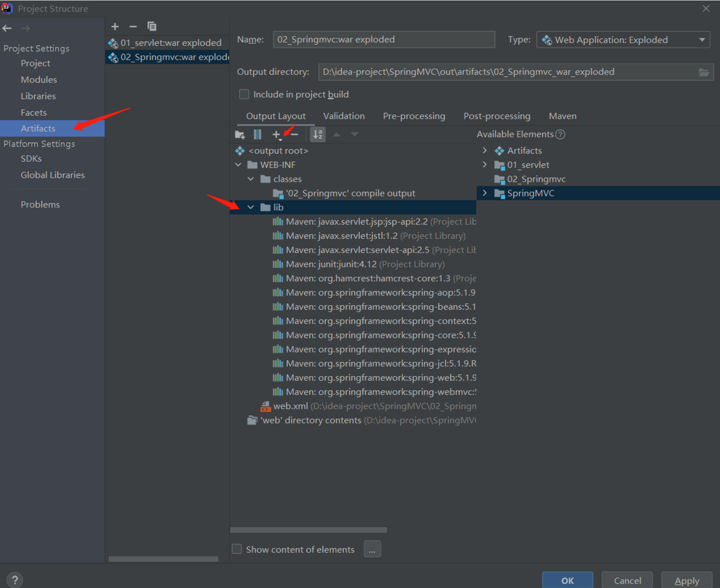Screen dimensions: 720x588
Task: Collapse the lib folder in output tree
Action: pos(251,207)
